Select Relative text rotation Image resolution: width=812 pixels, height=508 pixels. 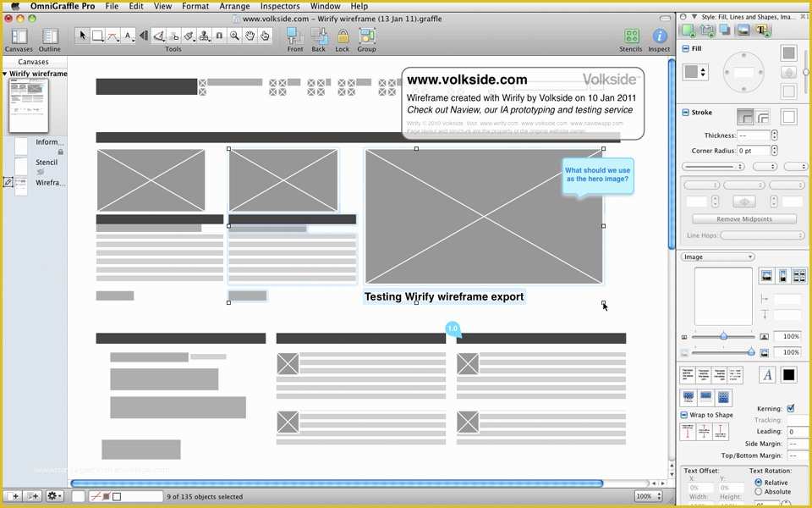click(758, 482)
